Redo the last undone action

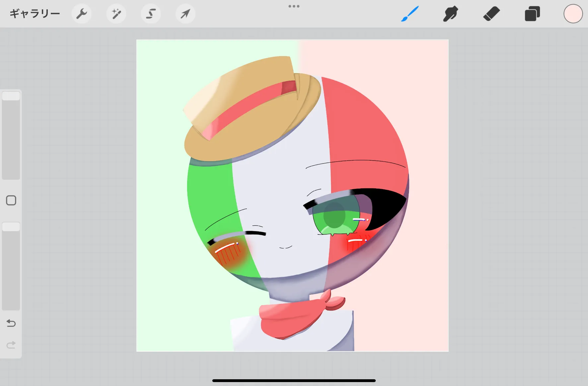11,345
